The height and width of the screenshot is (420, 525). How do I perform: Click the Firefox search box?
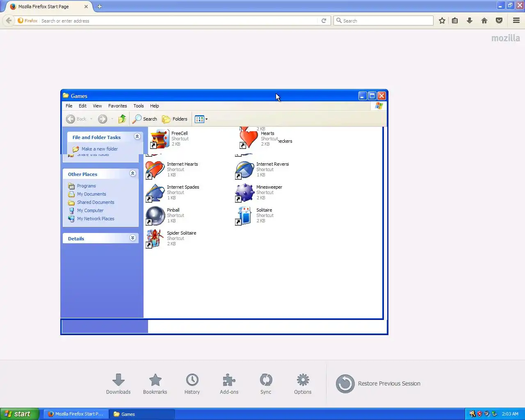(383, 21)
